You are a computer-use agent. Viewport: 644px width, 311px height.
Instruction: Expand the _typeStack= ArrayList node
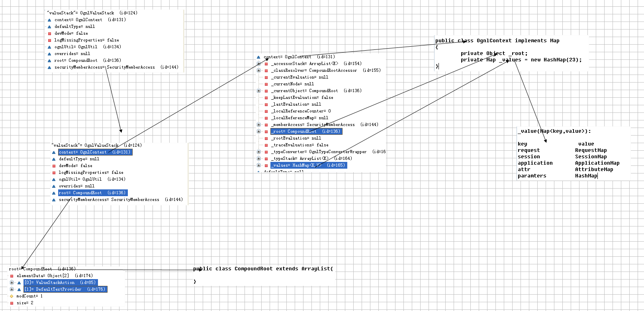point(259,159)
